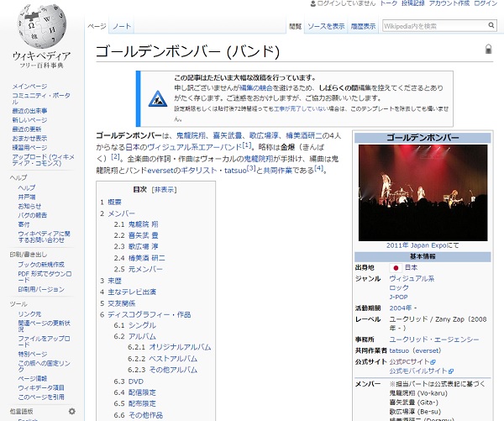Click ブックの新規作成 in the sidebar

pyautogui.click(x=41, y=265)
